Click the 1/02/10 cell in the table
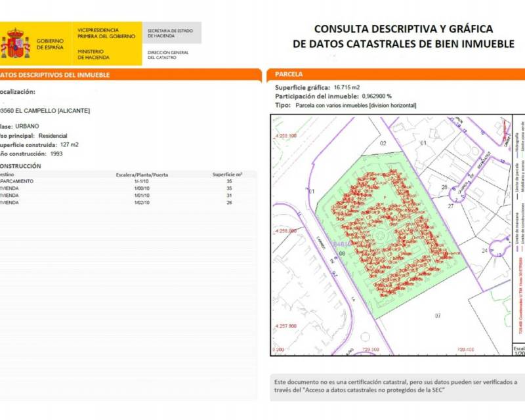The width and height of the screenshot is (525, 420). (x=142, y=202)
